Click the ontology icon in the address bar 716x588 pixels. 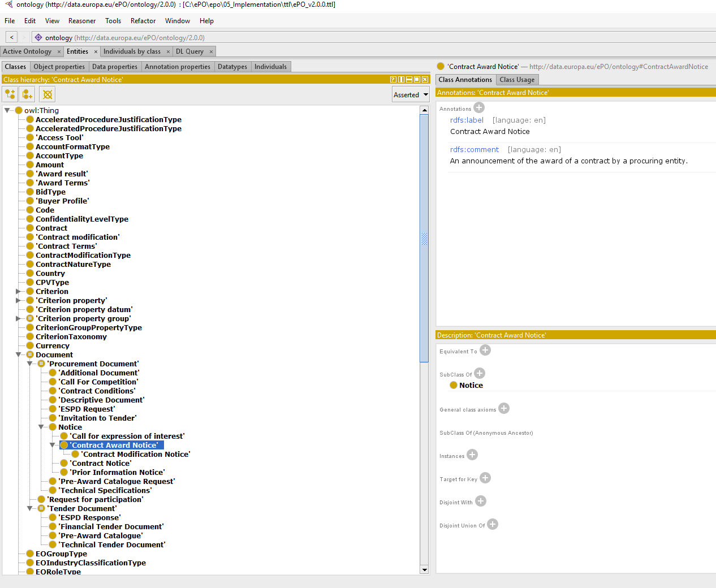point(38,38)
